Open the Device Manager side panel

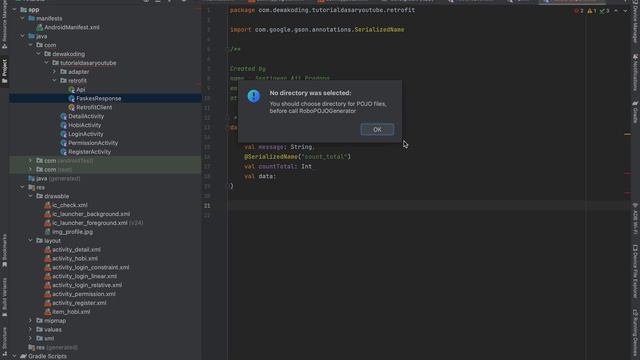pyautogui.click(x=636, y=22)
